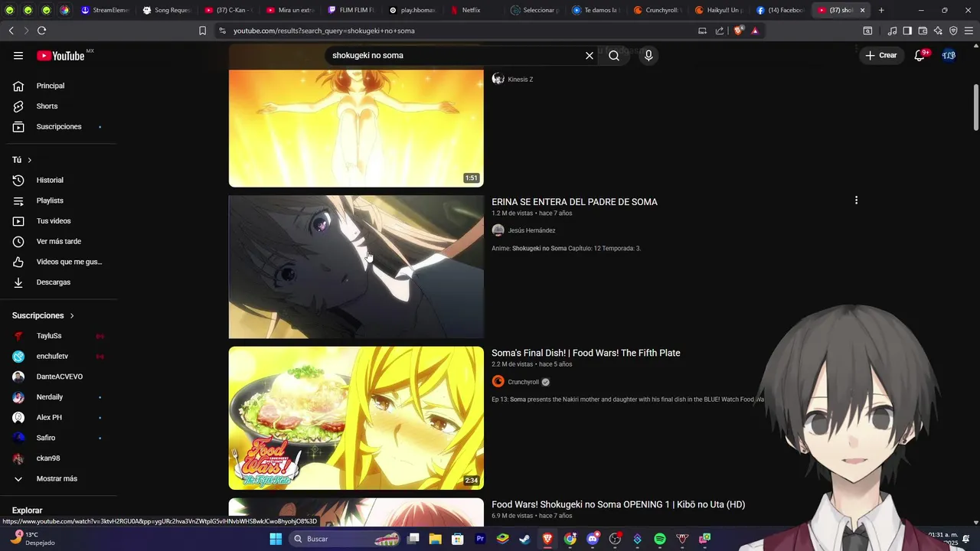Open the DanteACVEVO channel subscription
The image size is (980, 551).
click(x=58, y=377)
